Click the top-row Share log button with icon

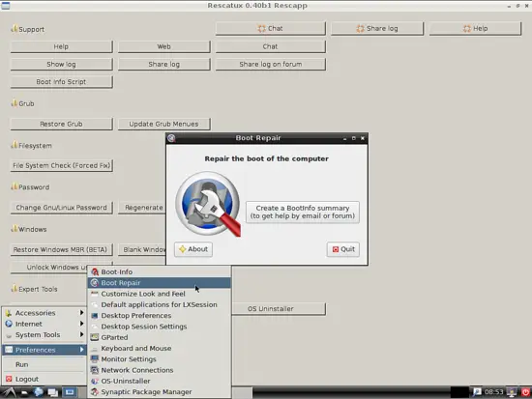(x=377, y=28)
